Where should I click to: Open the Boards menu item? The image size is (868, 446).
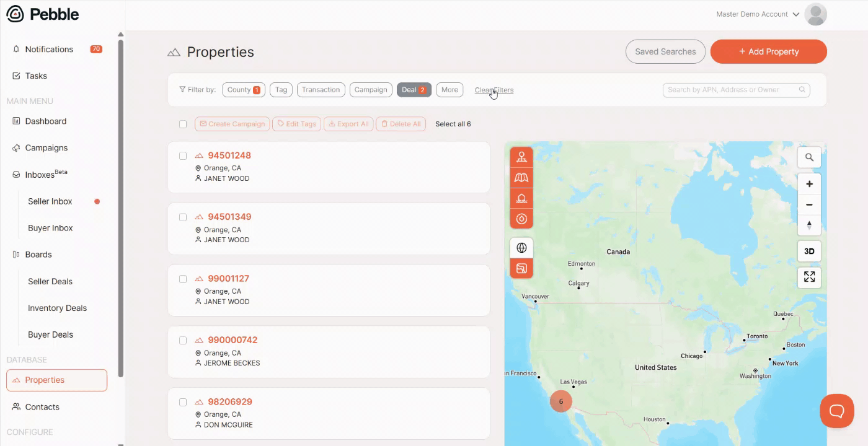(x=38, y=255)
